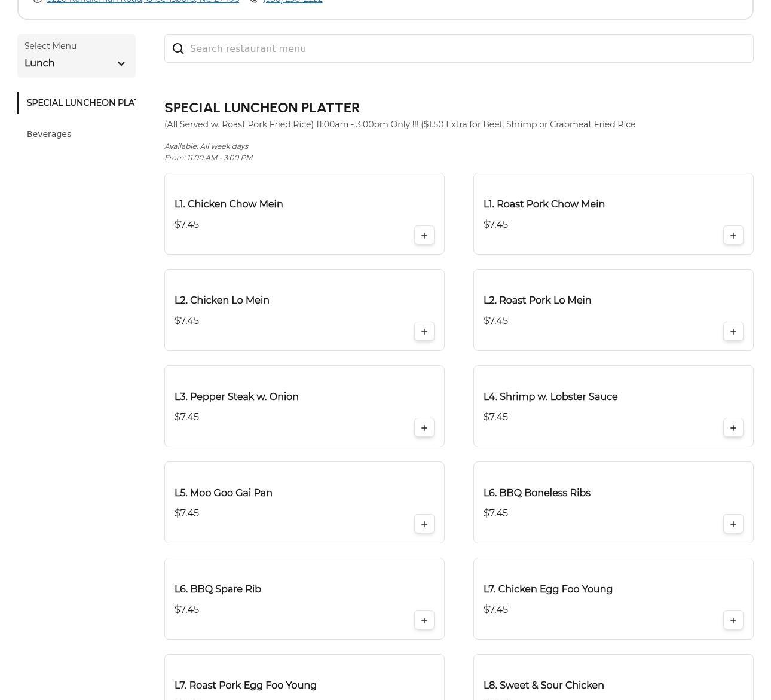Add L1. Roast Pork Chow Mein using plus
The width and height of the screenshot is (771, 700).
pos(733,236)
